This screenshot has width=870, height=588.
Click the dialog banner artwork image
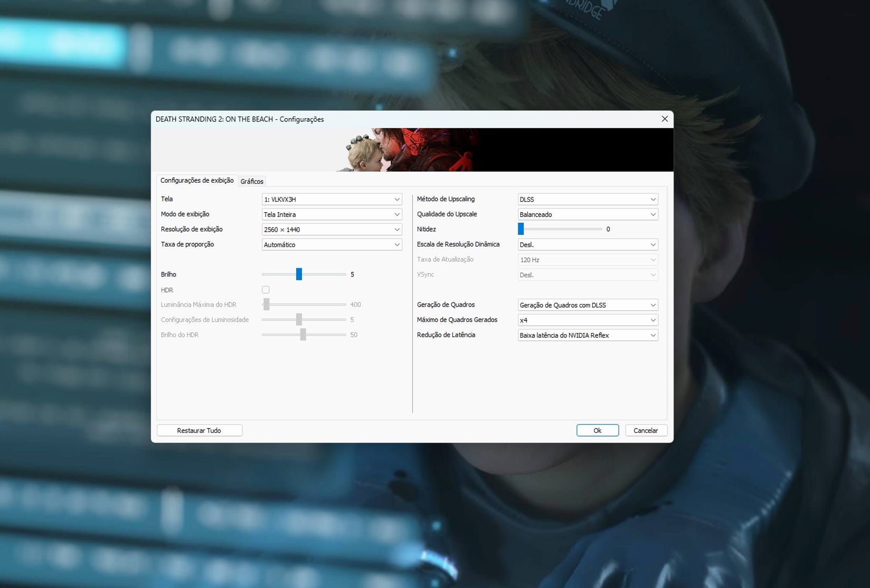coord(412,149)
